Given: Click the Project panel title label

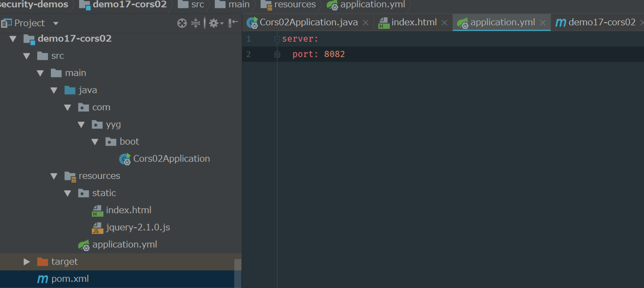Looking at the screenshot, I should 29,23.
